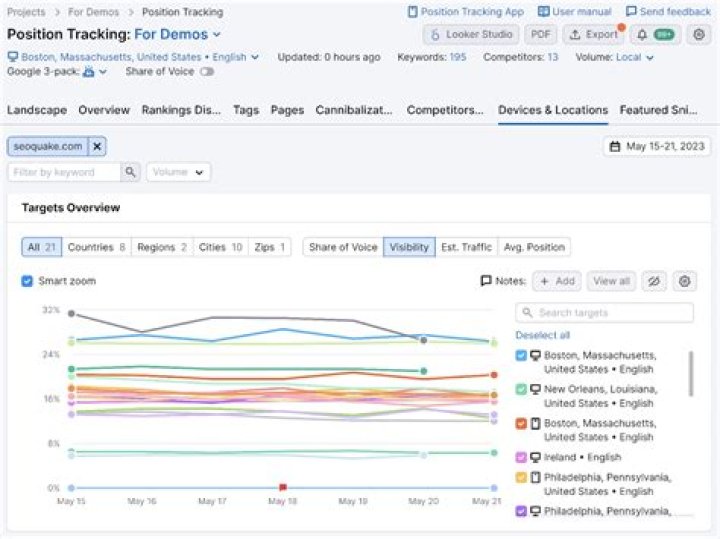Expand the Boston, Massachusetts location dropdown
The width and height of the screenshot is (720, 539).
click(x=253, y=57)
